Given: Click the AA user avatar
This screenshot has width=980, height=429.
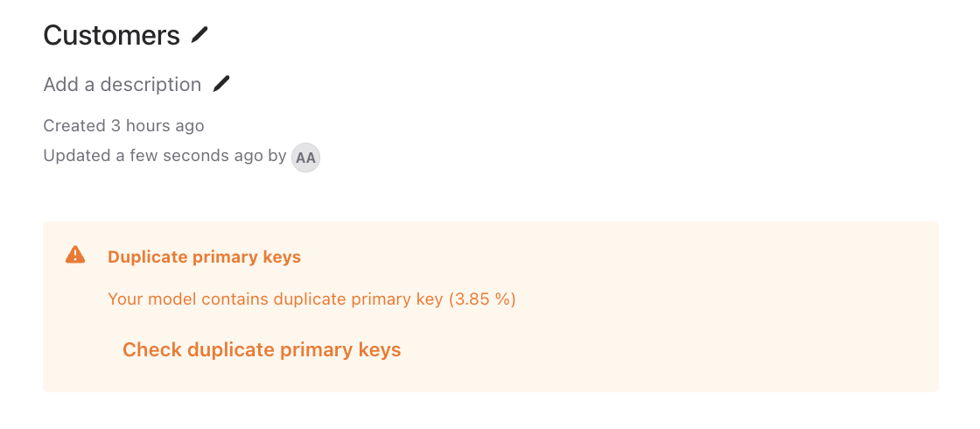Looking at the screenshot, I should pos(305,158).
